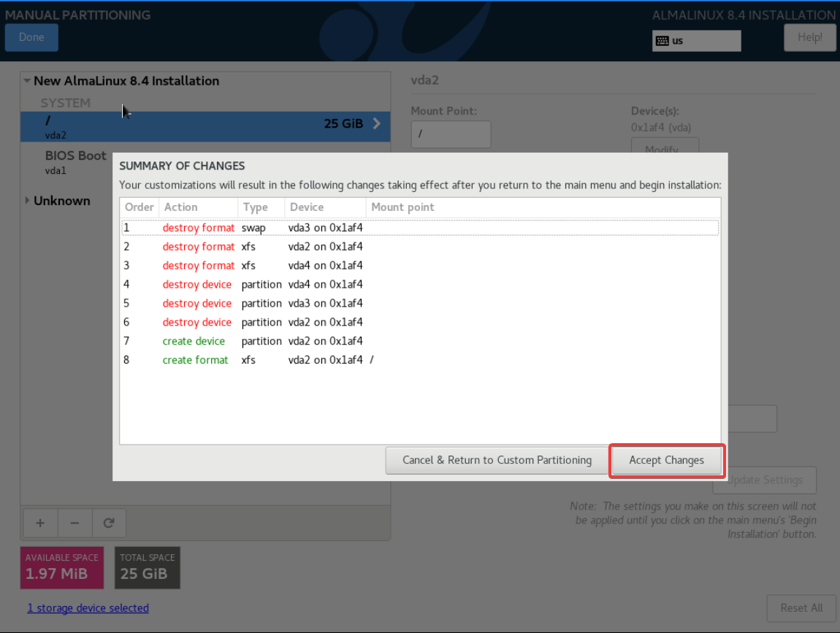Click the remove mount point minus icon

coord(75,523)
